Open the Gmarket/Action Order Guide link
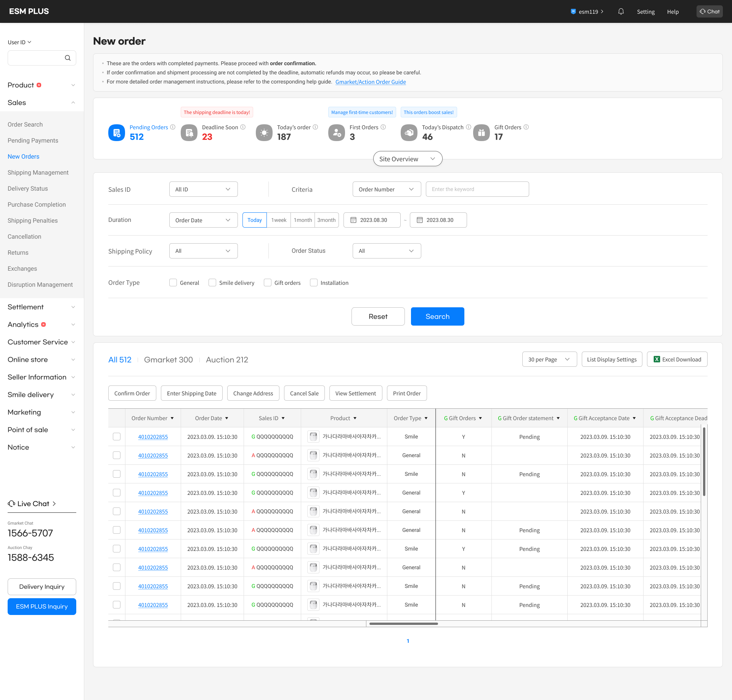The height and width of the screenshot is (700, 732). click(x=370, y=82)
